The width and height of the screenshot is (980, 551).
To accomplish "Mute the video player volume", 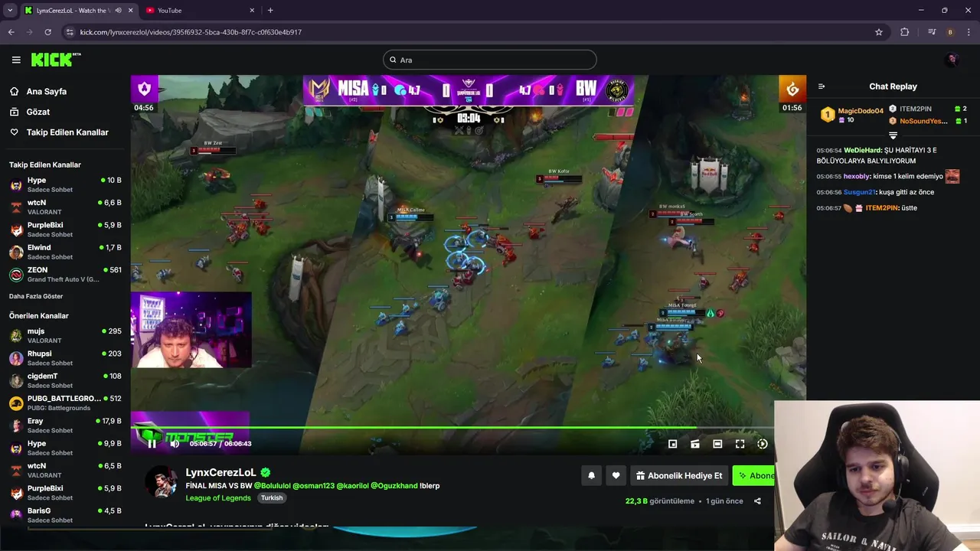I will coord(175,444).
